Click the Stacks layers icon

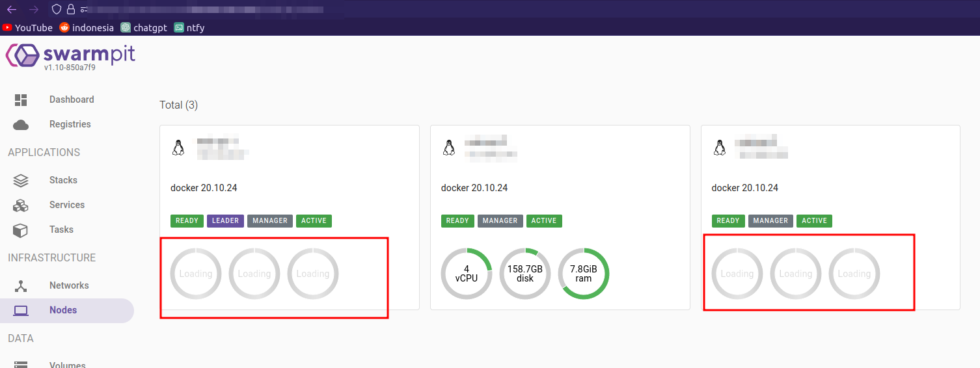21,180
